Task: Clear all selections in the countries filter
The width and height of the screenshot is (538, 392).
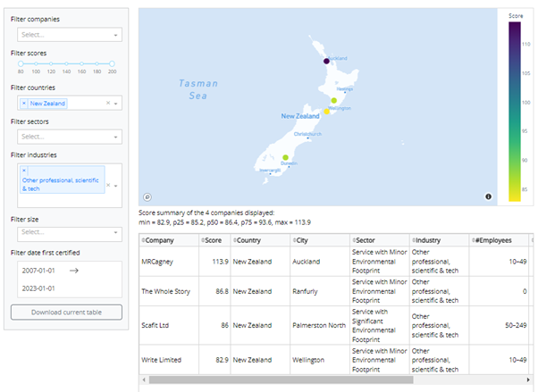Action: tap(107, 104)
